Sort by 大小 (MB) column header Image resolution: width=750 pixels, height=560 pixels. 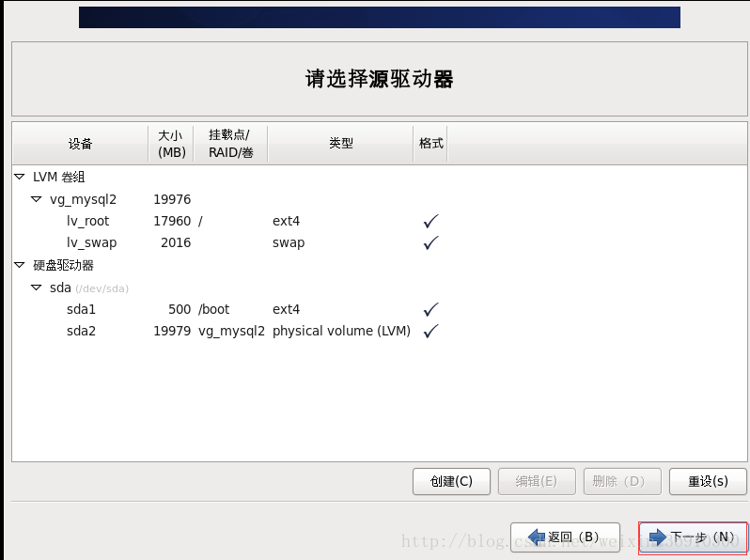171,144
